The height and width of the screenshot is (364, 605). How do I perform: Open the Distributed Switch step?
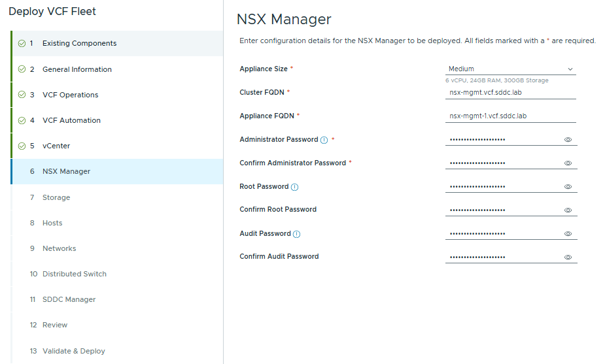tap(74, 274)
